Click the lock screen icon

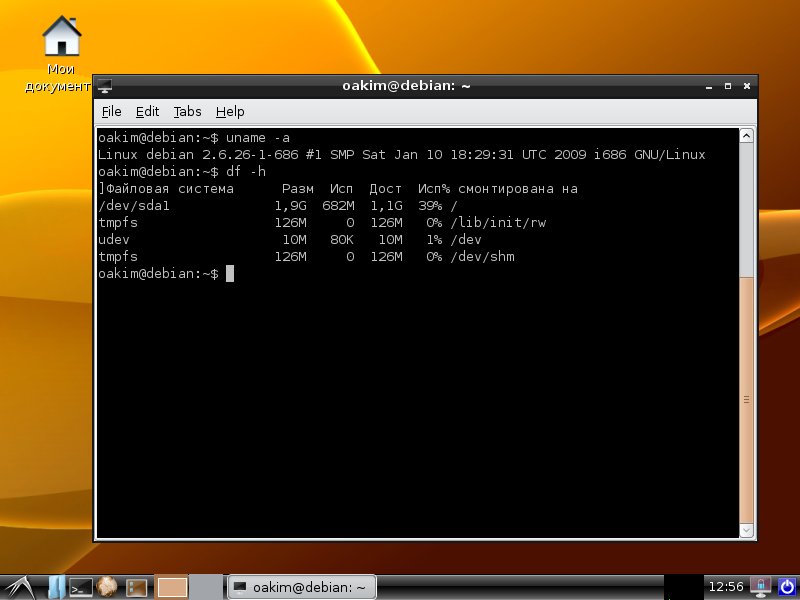[762, 586]
